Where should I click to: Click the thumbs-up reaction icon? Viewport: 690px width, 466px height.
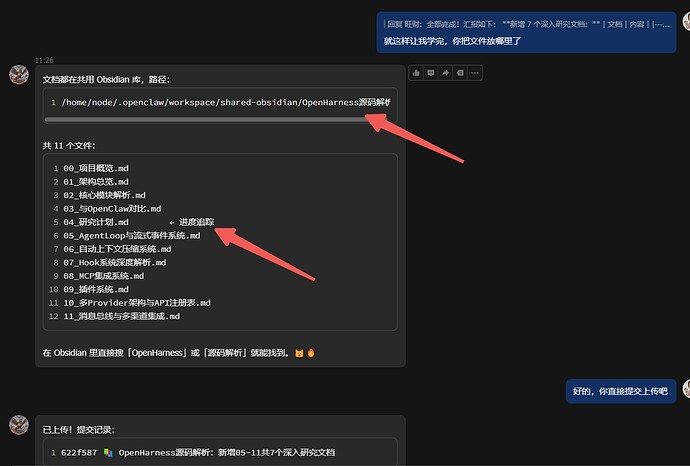point(417,72)
